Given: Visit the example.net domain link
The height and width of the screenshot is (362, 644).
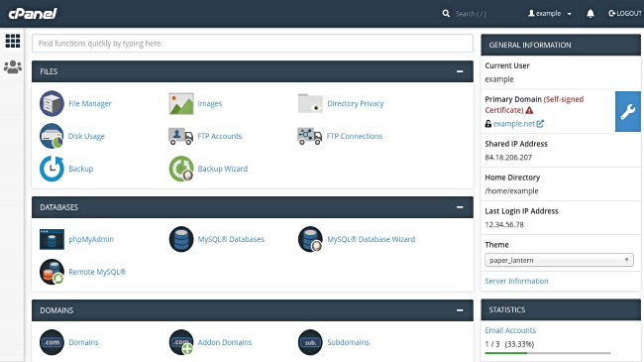Looking at the screenshot, I should tap(514, 124).
